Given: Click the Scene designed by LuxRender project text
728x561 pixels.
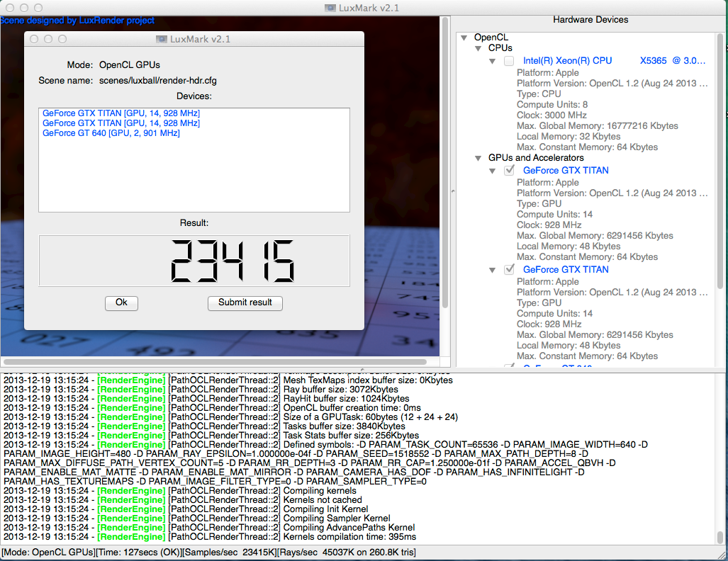Looking at the screenshot, I should [x=77, y=21].
